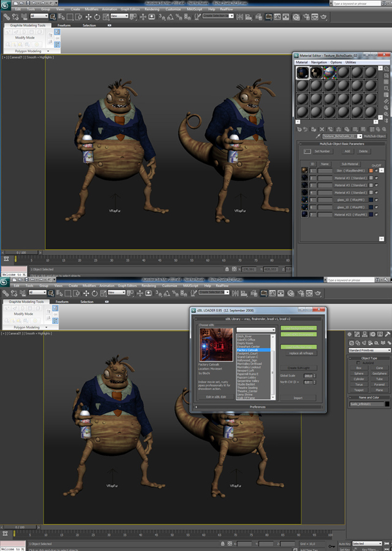This screenshot has width=392, height=551.
Task: Uncheck On/Off for sub-material ID 5 glass_10
Action: 376,200
